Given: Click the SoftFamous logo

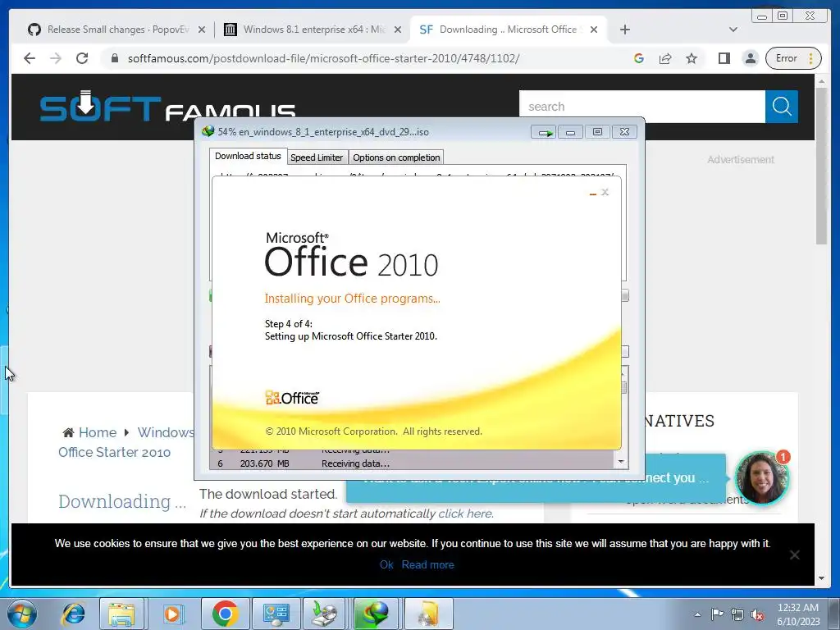Looking at the screenshot, I should click(x=167, y=106).
